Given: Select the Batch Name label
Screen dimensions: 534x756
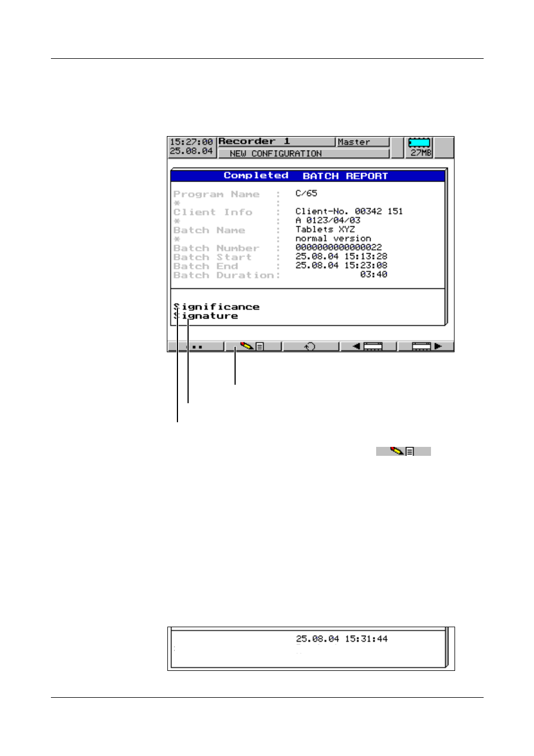Looking at the screenshot, I should 209,230.
